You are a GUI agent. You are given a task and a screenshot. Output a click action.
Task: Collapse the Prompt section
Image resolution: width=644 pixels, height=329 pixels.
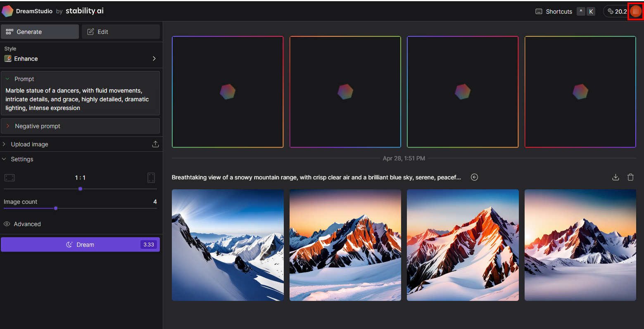click(7, 79)
